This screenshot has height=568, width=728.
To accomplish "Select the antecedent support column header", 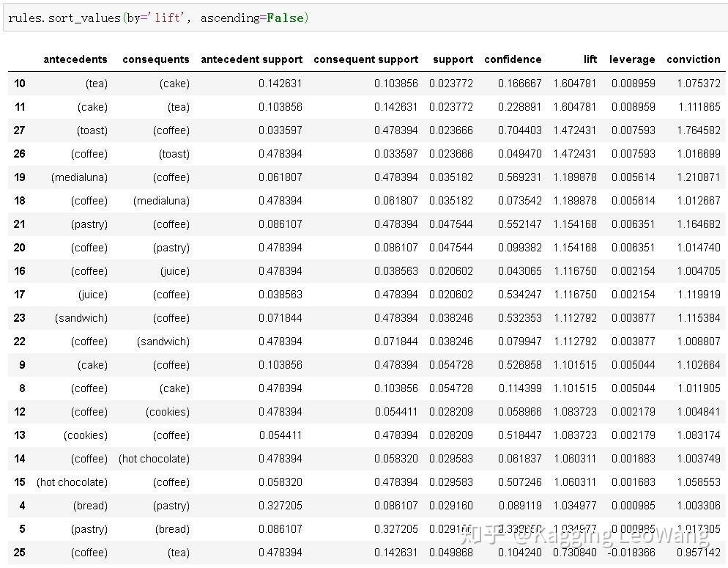I will point(251,59).
